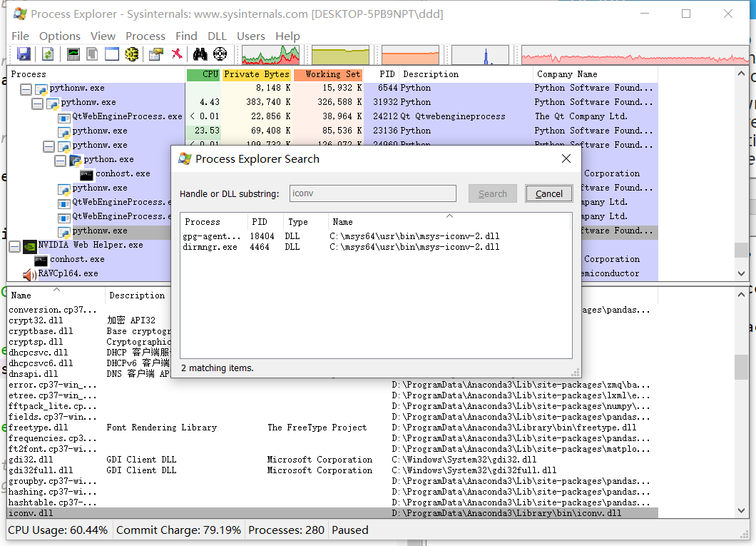Click the Refresh Now toolbar icon
Viewport: 756px width, 546px height.
pyautogui.click(x=48, y=54)
